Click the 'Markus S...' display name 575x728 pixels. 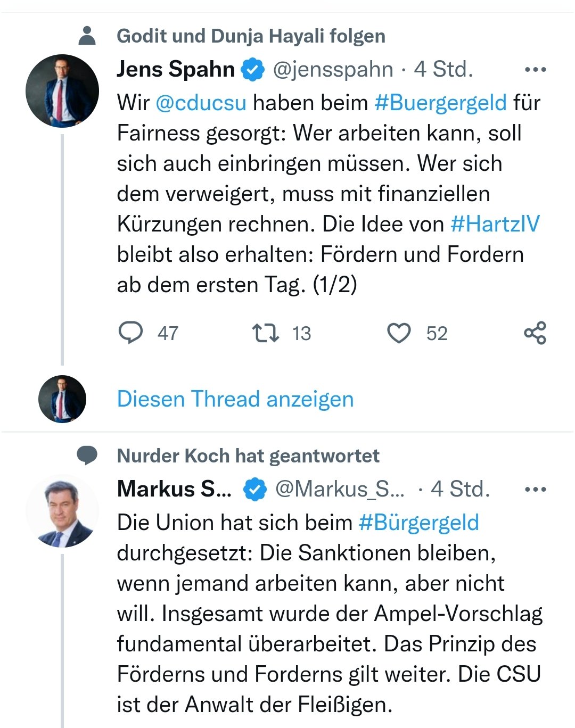tap(174, 490)
